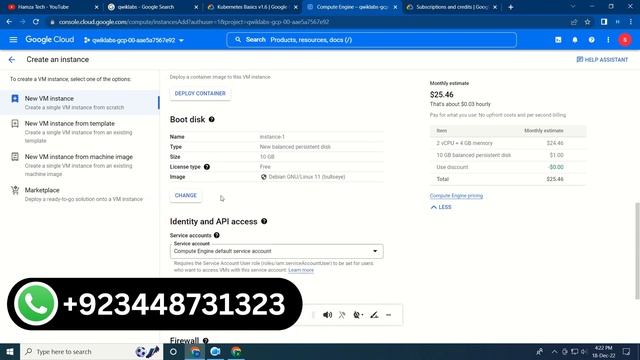Show Service accounts help tooltip
The image size is (640, 360).
click(217, 235)
